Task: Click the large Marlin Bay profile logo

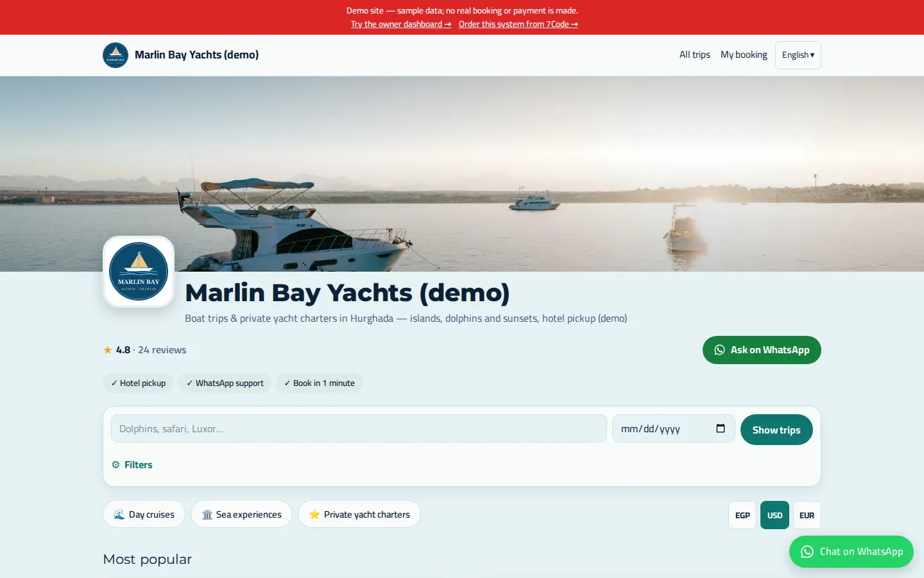Action: point(139,272)
